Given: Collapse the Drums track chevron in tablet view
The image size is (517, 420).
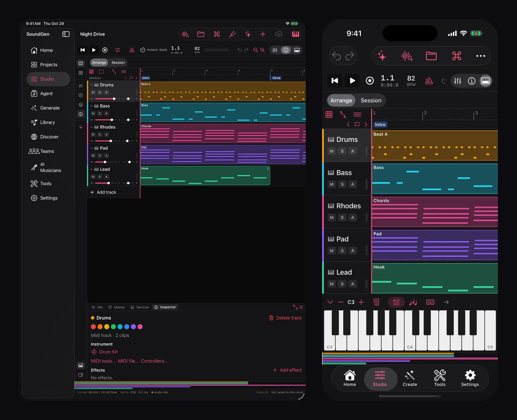Looking at the screenshot, I should (91, 85).
